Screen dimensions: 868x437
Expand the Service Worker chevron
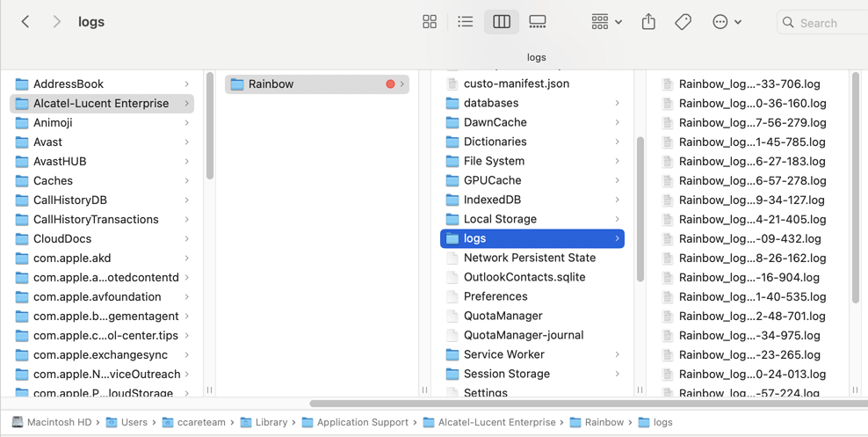tap(617, 354)
